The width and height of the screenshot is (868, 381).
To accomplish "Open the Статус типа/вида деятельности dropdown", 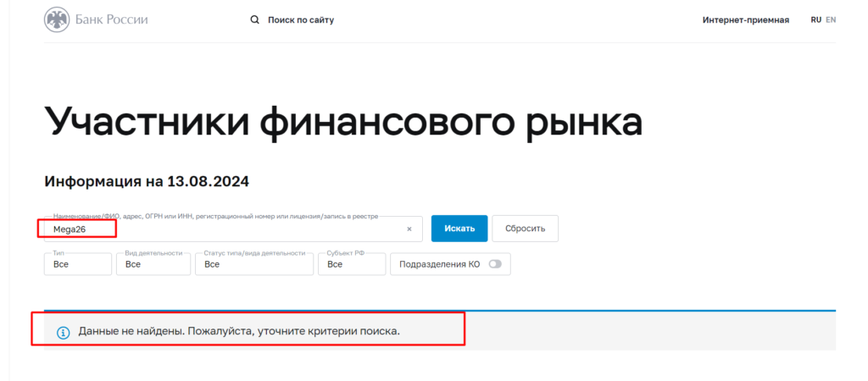I will click(254, 264).
